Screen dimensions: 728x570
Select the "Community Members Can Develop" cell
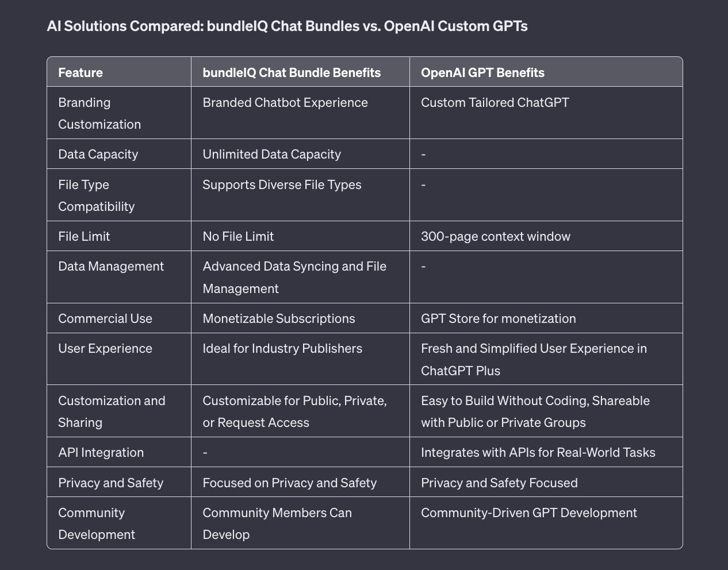tap(277, 523)
